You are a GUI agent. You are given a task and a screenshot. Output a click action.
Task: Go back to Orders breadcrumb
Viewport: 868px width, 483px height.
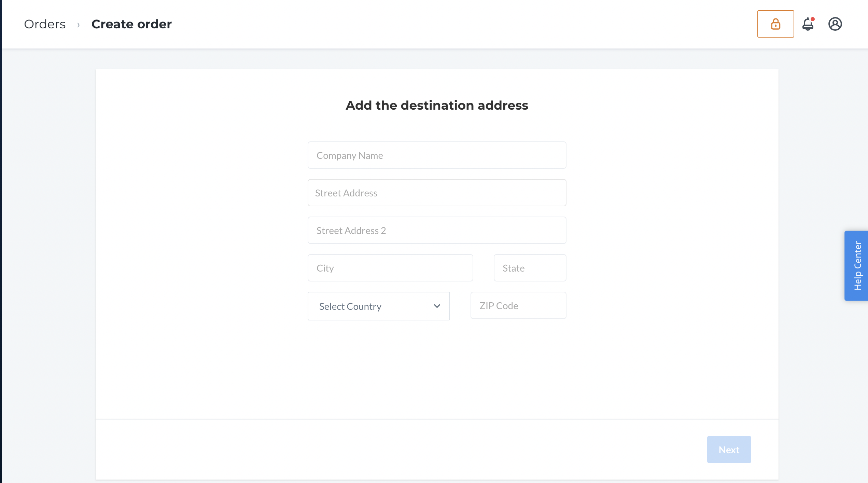click(x=45, y=24)
